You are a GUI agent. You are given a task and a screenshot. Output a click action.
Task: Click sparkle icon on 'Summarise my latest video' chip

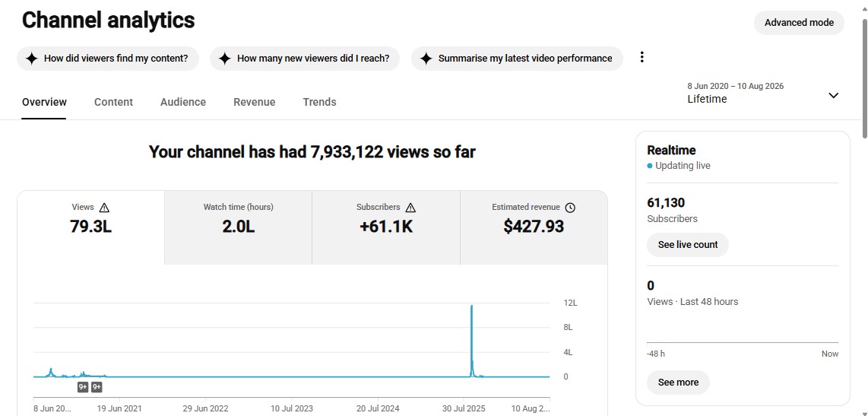pyautogui.click(x=426, y=58)
